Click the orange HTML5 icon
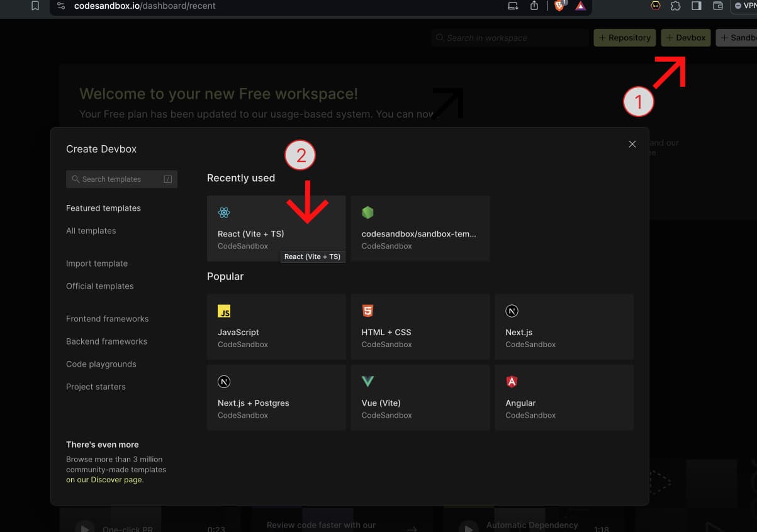 [367, 311]
